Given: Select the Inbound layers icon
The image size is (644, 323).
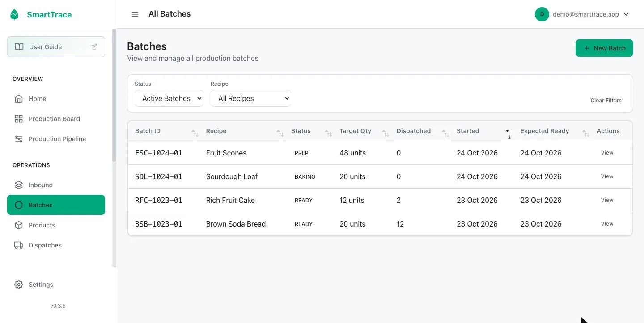Looking at the screenshot, I should [19, 185].
